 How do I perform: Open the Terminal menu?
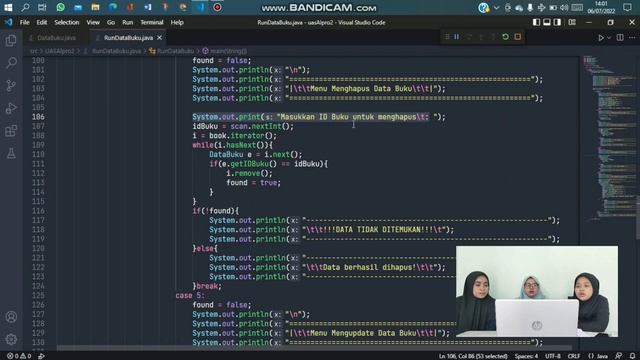click(x=152, y=22)
